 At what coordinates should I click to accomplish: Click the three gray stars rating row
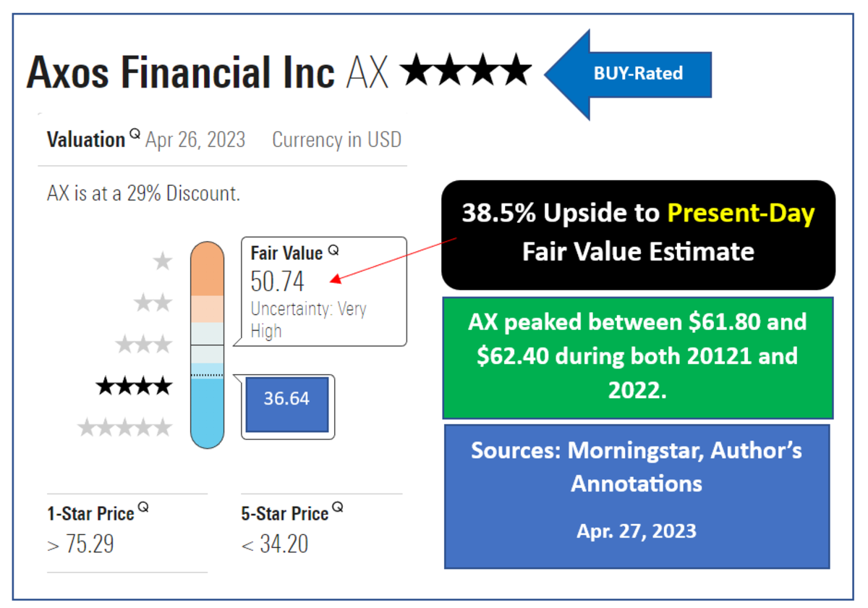pos(144,344)
